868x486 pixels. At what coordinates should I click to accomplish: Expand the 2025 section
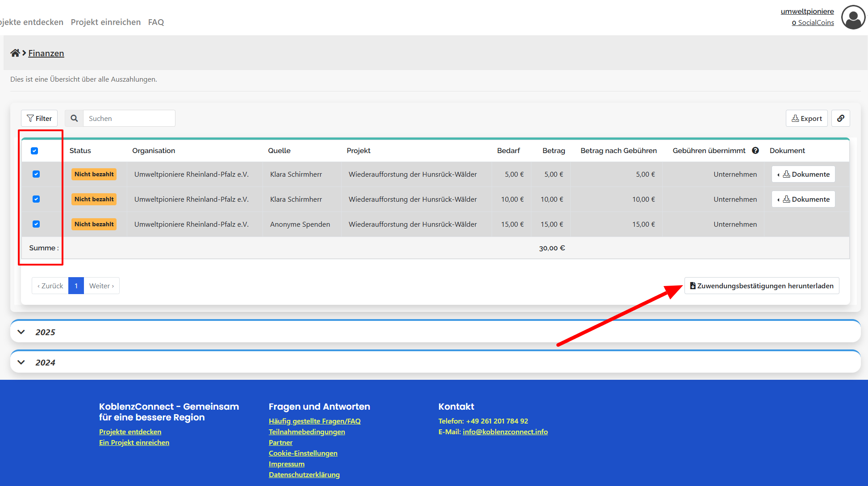pyautogui.click(x=21, y=332)
